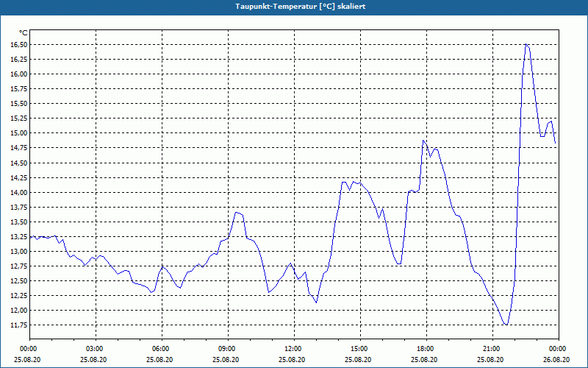Click the 15,75 y-axis value
Viewport: 588px width, 368px height.
coord(18,89)
